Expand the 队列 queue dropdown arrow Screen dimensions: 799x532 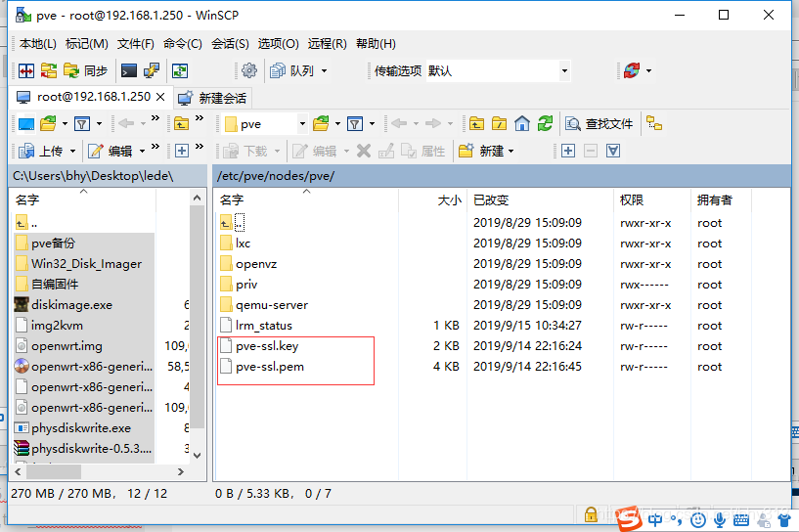pos(324,70)
